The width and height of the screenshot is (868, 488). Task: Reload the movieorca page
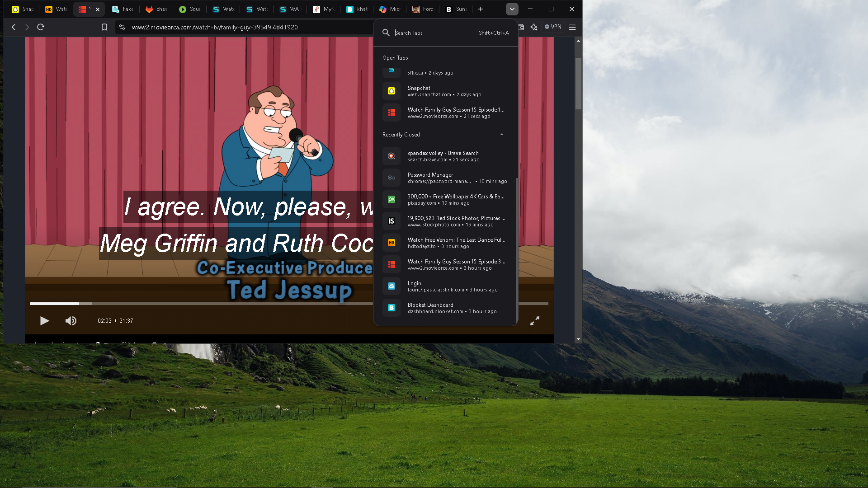point(41,27)
